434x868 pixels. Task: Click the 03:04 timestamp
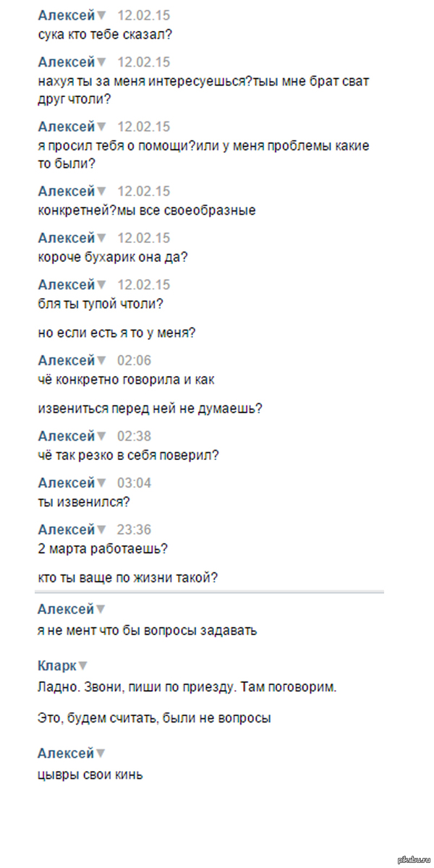(x=134, y=482)
